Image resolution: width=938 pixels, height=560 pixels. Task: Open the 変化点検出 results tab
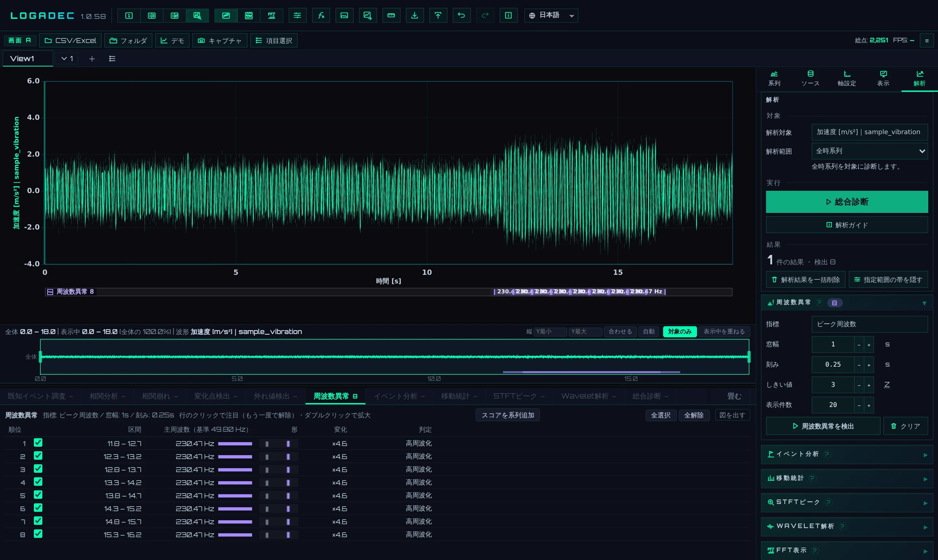tap(215, 396)
